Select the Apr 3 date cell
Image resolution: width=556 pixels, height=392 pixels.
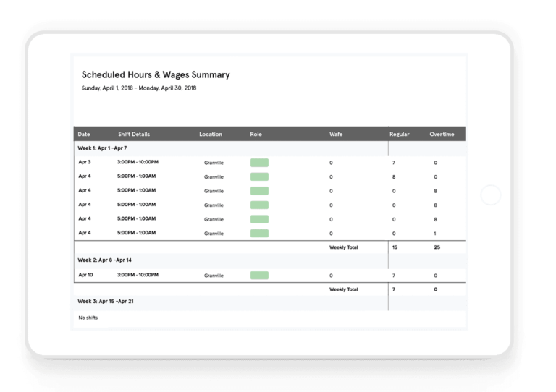[x=85, y=163]
